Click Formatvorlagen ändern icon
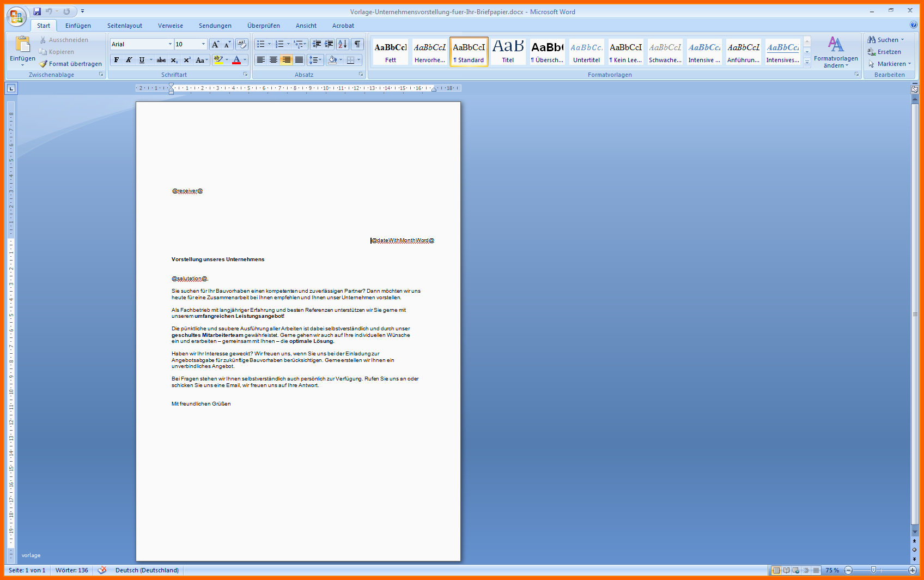This screenshot has width=924, height=580. tap(836, 51)
